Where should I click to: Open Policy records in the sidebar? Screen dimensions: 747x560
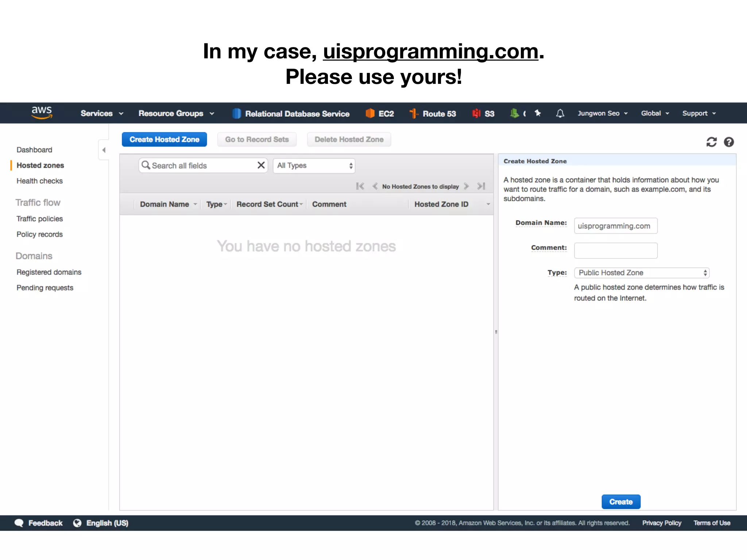click(x=39, y=234)
